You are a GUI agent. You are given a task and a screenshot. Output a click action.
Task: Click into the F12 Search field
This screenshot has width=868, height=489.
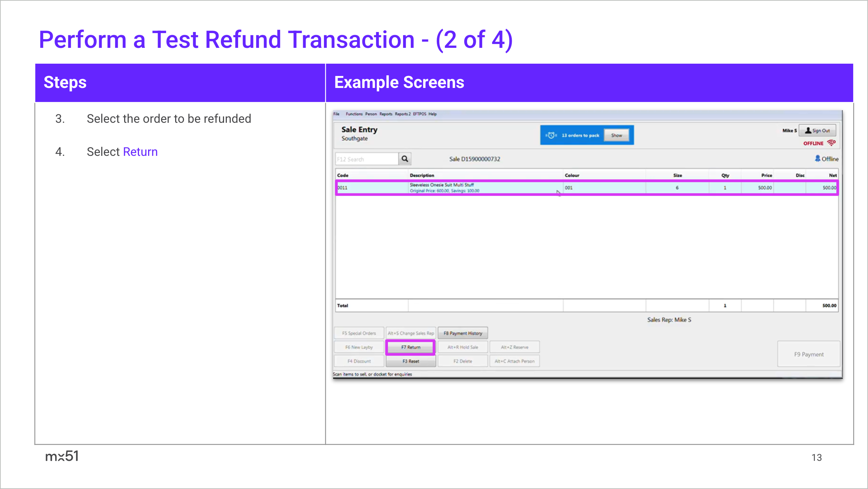(366, 159)
